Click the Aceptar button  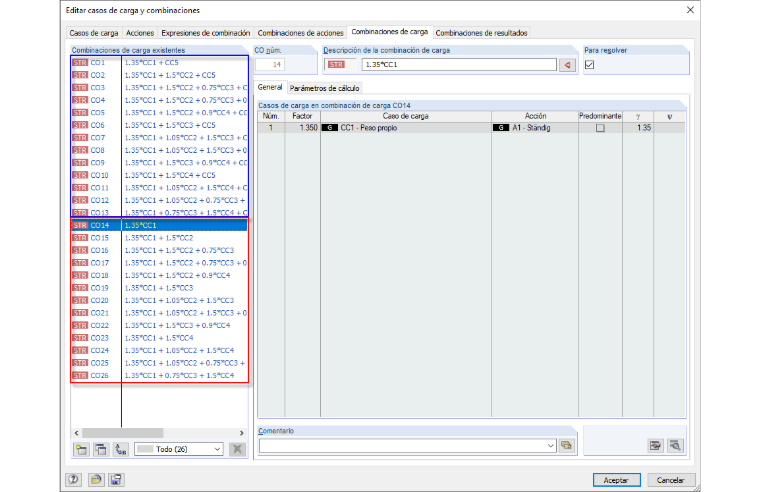pos(617,480)
